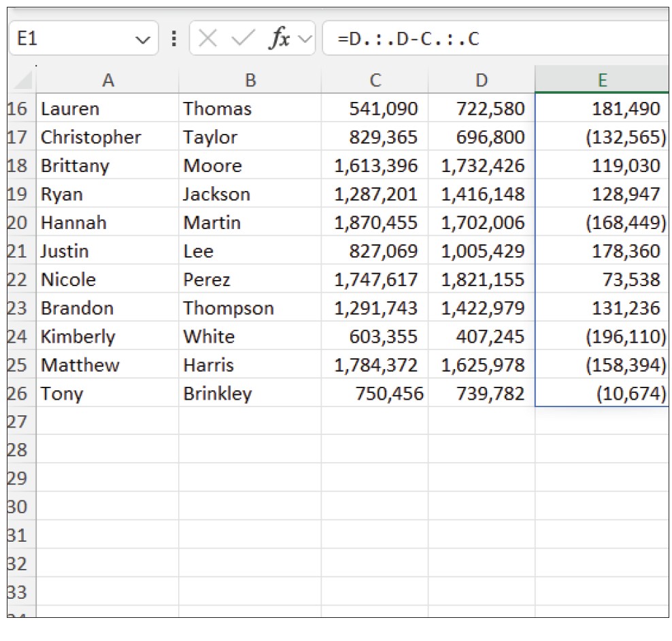672x641 pixels.
Task: Select column A header
Action: (107, 81)
